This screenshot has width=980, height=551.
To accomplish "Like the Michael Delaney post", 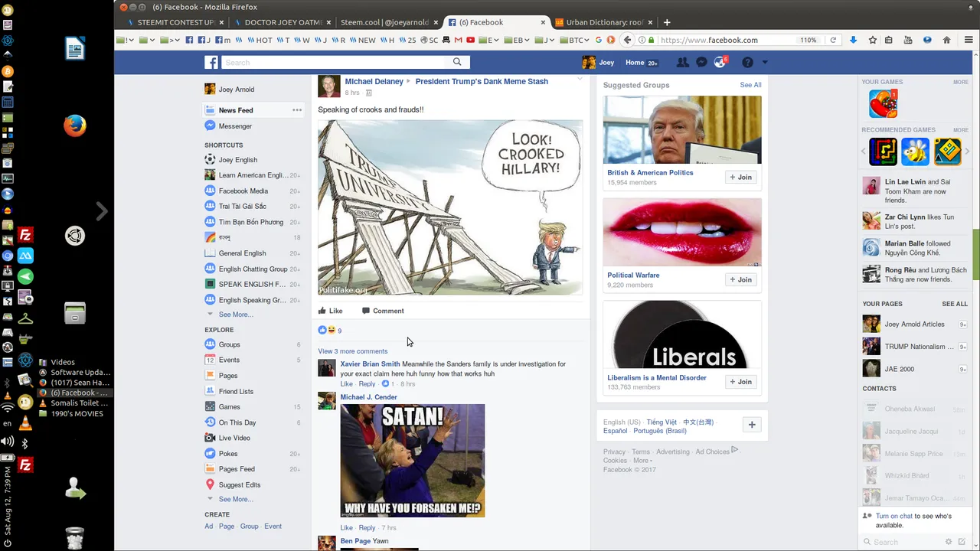I will (x=330, y=311).
